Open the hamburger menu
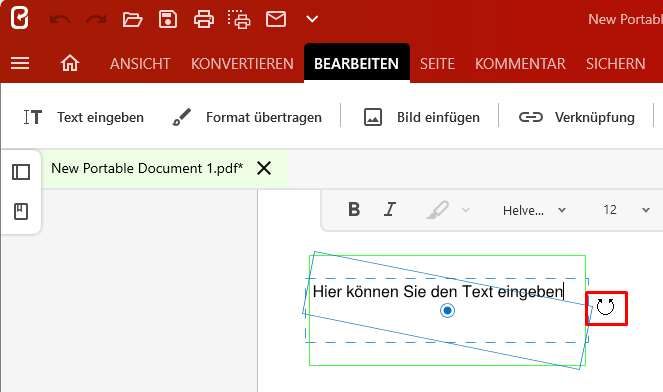The width and height of the screenshot is (663, 392). 20,63
